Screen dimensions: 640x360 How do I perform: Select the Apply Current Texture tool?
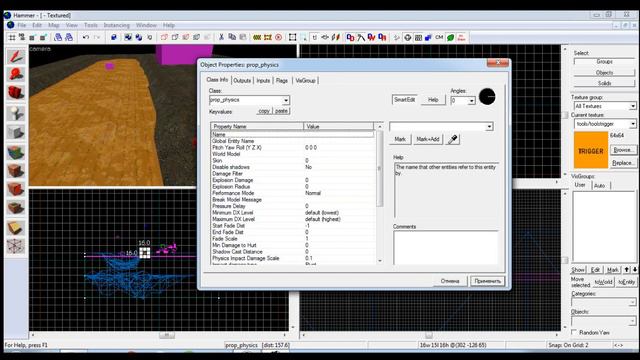tap(16, 171)
